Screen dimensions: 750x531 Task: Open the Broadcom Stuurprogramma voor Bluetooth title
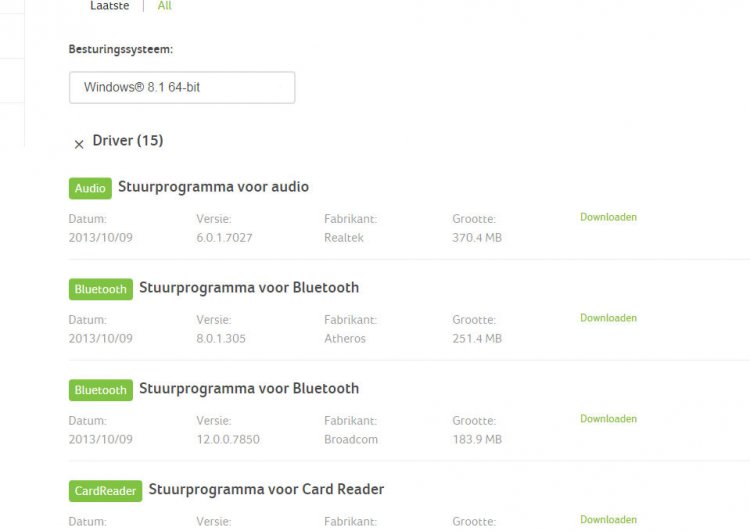coord(249,389)
